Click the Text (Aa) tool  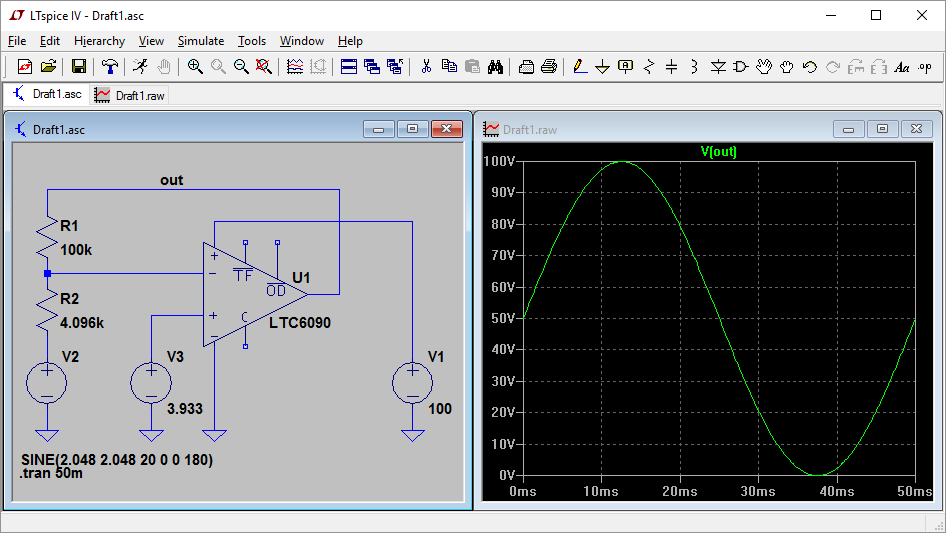pyautogui.click(x=902, y=66)
